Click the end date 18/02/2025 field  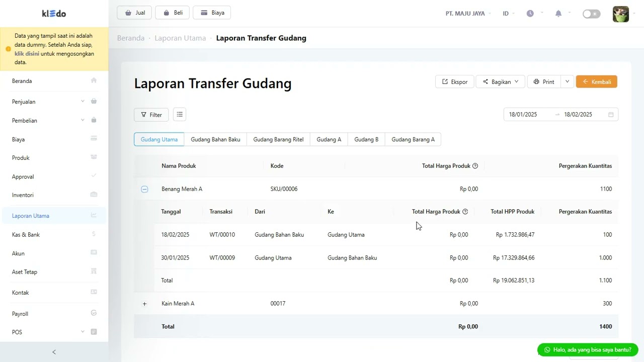[578, 115]
